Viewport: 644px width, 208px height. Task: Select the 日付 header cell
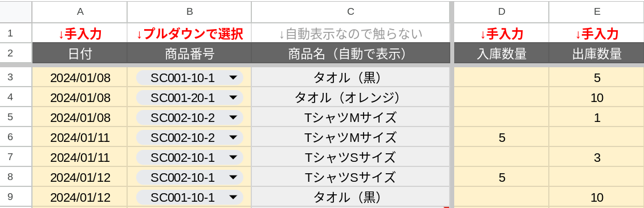(80, 54)
